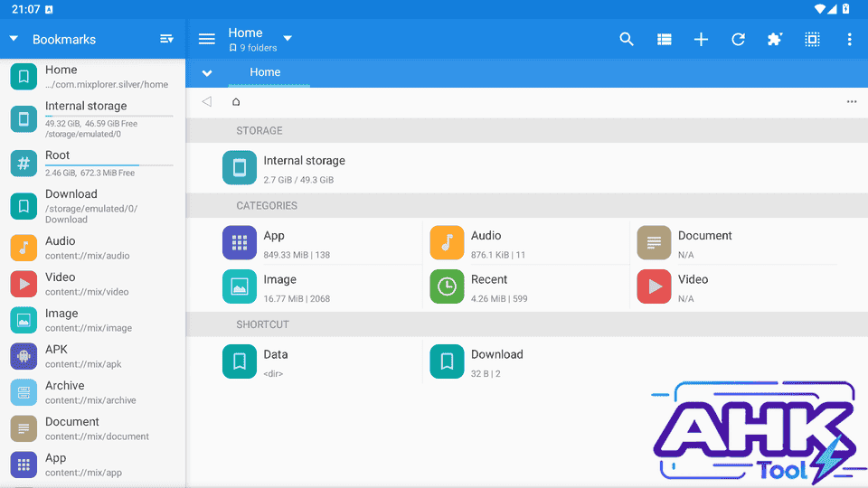Viewport: 868px width, 488px height.
Task: Click the '16.77 MiB | 2068' text
Action: point(297,299)
